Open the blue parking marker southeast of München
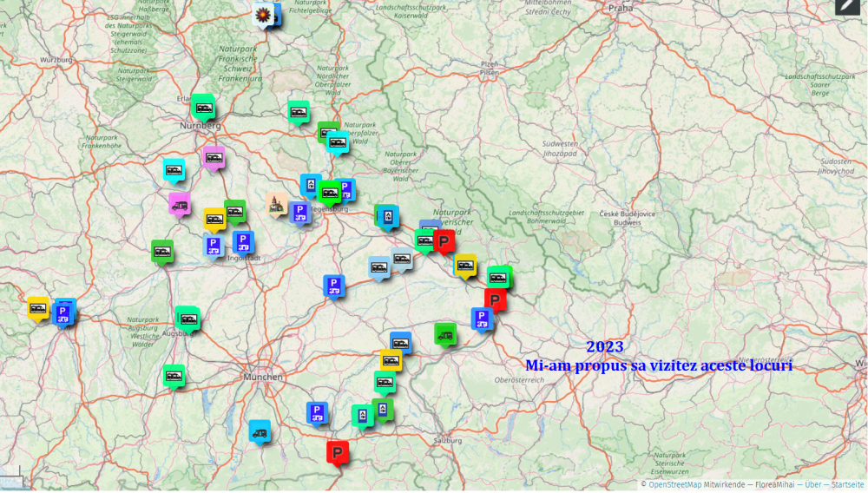Screen dimensions: 868x493 [317, 412]
